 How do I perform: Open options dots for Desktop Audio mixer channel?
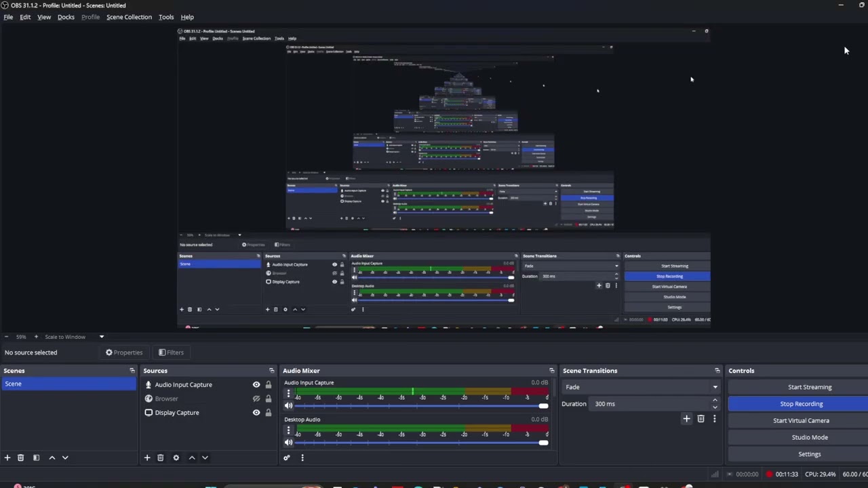(288, 430)
